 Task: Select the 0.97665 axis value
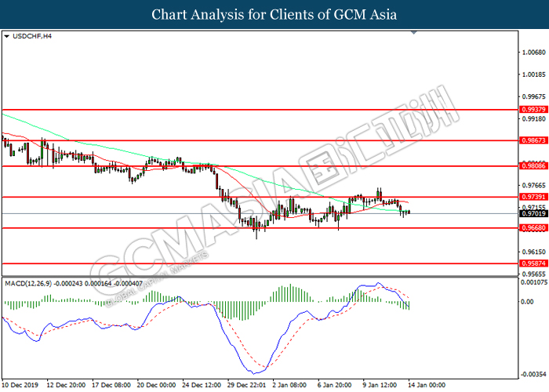pos(533,186)
